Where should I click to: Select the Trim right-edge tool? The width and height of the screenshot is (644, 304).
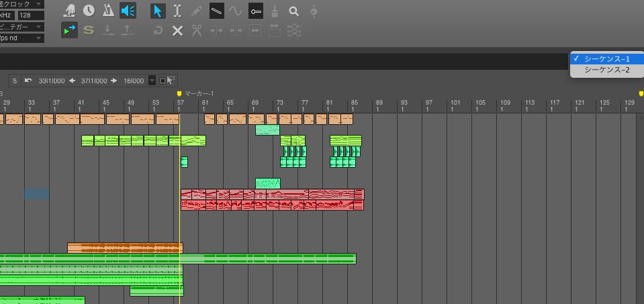[x=236, y=30]
